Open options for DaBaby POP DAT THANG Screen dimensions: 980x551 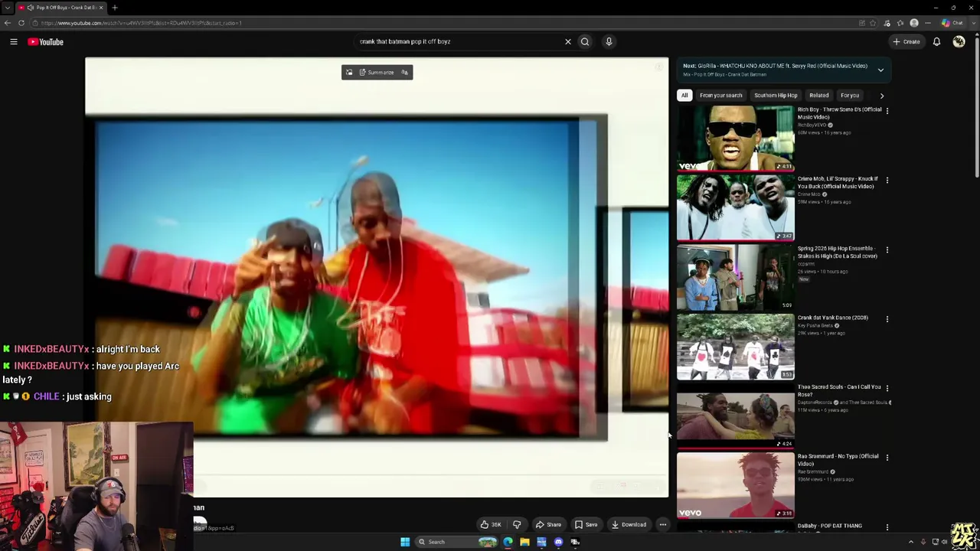click(x=887, y=527)
